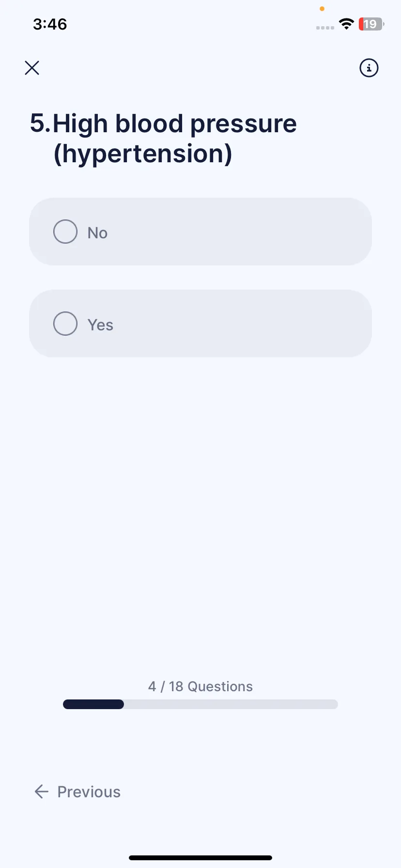Tap the home indicator bar at bottom

coord(200,858)
